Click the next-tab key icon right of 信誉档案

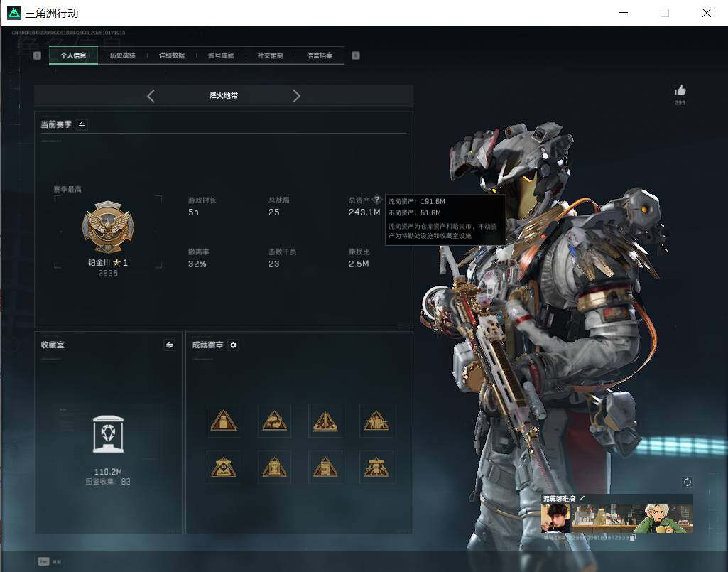pos(356,55)
